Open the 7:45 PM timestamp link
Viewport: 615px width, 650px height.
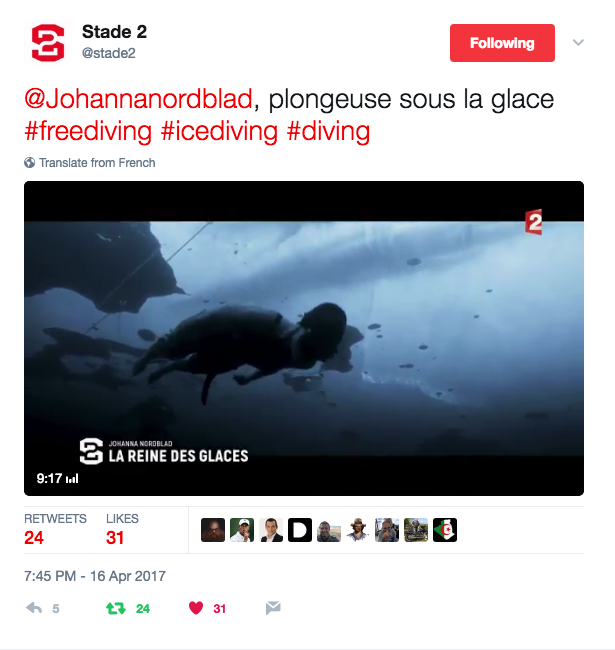point(94,576)
